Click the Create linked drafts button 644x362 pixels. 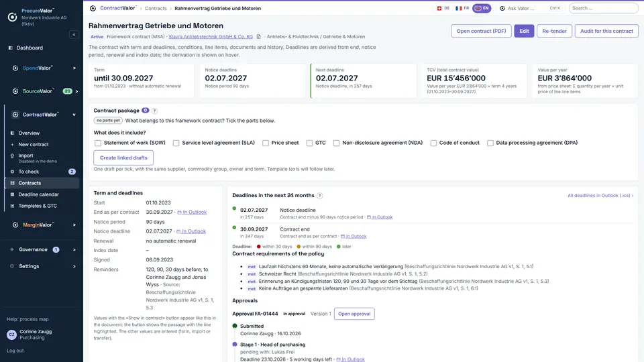(x=123, y=158)
